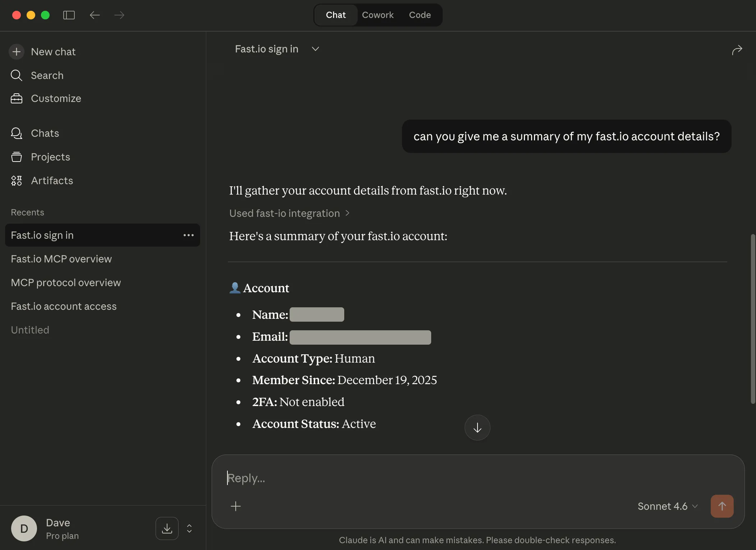This screenshot has height=550, width=756.
Task: Start a new chat
Action: pyautogui.click(x=53, y=51)
